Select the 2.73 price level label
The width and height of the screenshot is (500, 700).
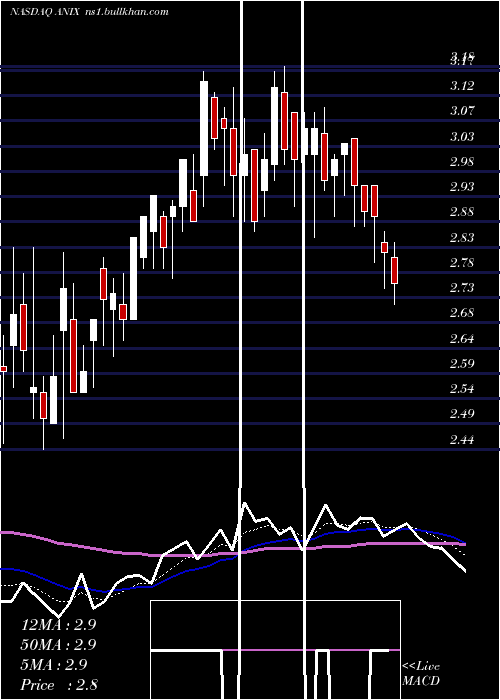(462, 288)
